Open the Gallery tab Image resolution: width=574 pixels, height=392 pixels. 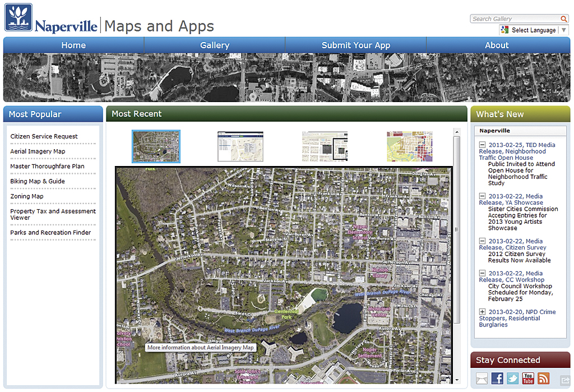pos(215,45)
